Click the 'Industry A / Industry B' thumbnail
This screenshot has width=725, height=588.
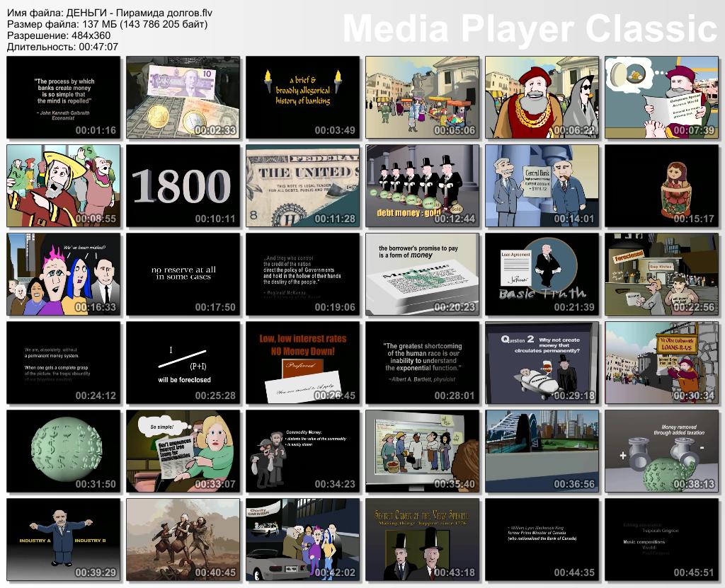[x=64, y=539]
